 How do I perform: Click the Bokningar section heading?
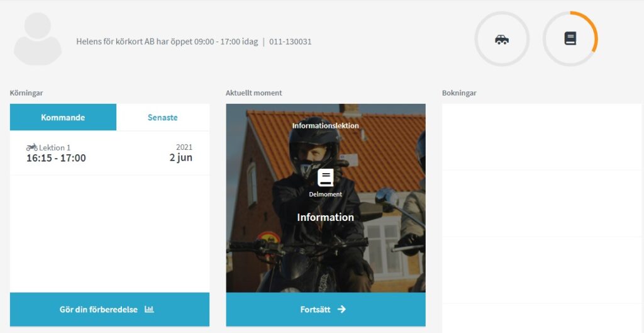pyautogui.click(x=459, y=93)
